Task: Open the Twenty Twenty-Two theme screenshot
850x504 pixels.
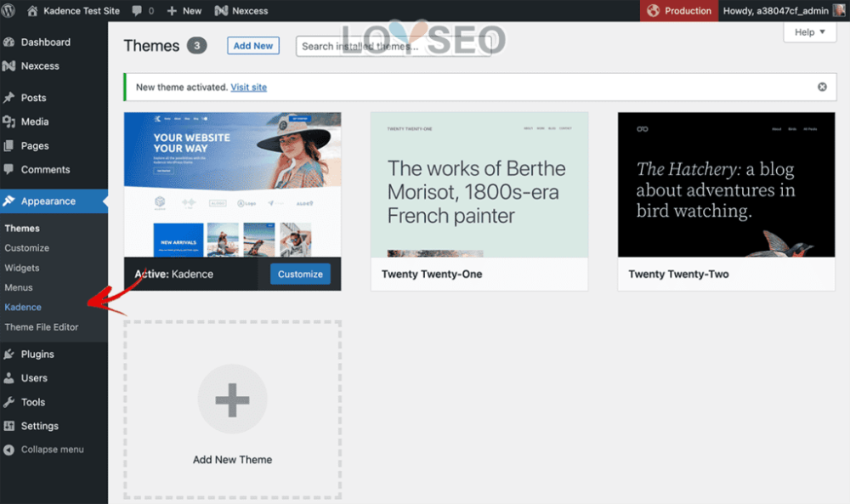Action: (727, 184)
